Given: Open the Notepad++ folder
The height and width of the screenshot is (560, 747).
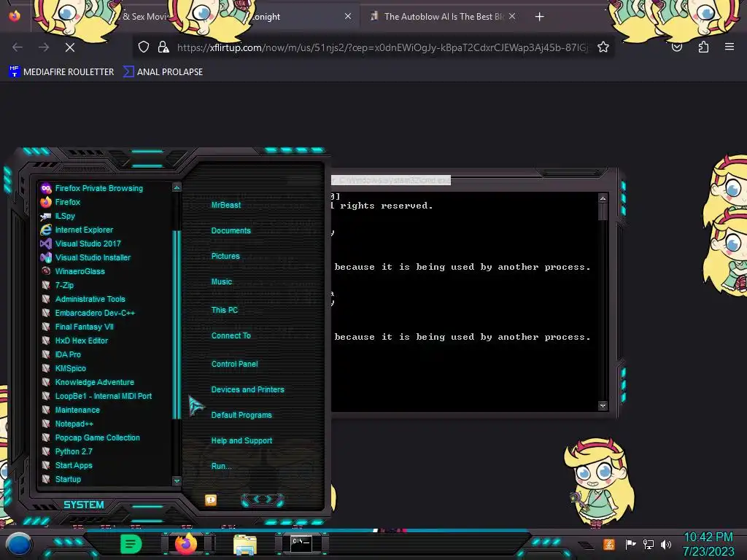Looking at the screenshot, I should click(x=67, y=424).
